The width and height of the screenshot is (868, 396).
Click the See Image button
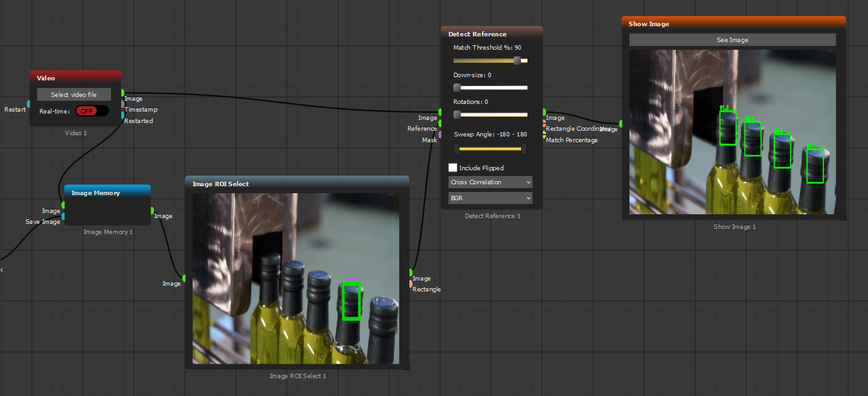click(732, 40)
